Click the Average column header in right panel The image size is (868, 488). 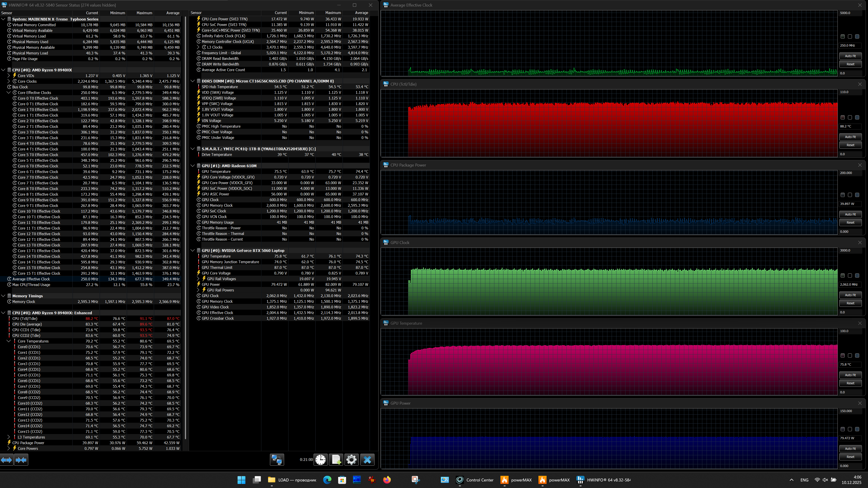pos(361,13)
